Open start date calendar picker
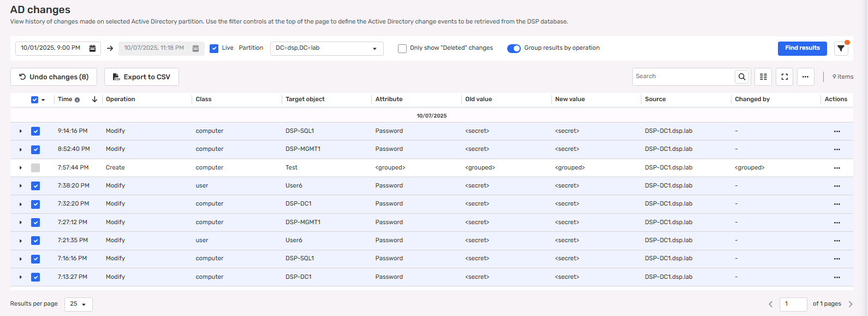 tap(93, 48)
